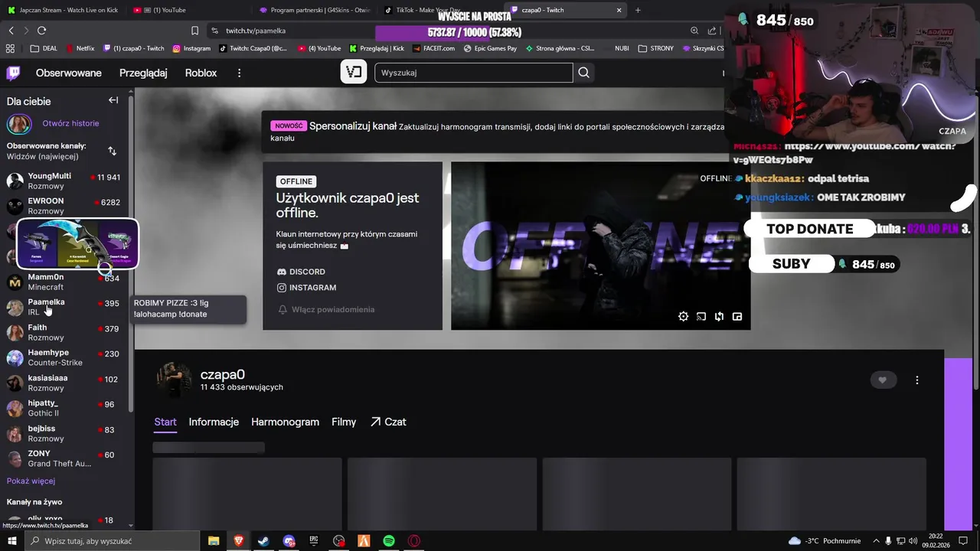Screen dimensions: 980x551
Task: Open offline player settings gear
Action: 683,316
